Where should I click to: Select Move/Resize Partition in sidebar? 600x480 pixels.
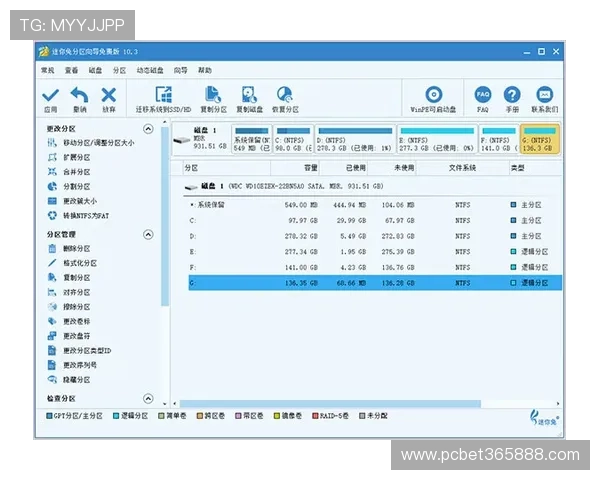click(x=91, y=143)
